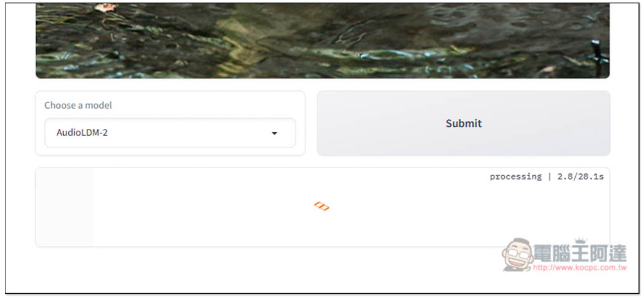644x297 pixels.
Task: Click the reddish leaf at the image top
Action: [x=106, y=7]
